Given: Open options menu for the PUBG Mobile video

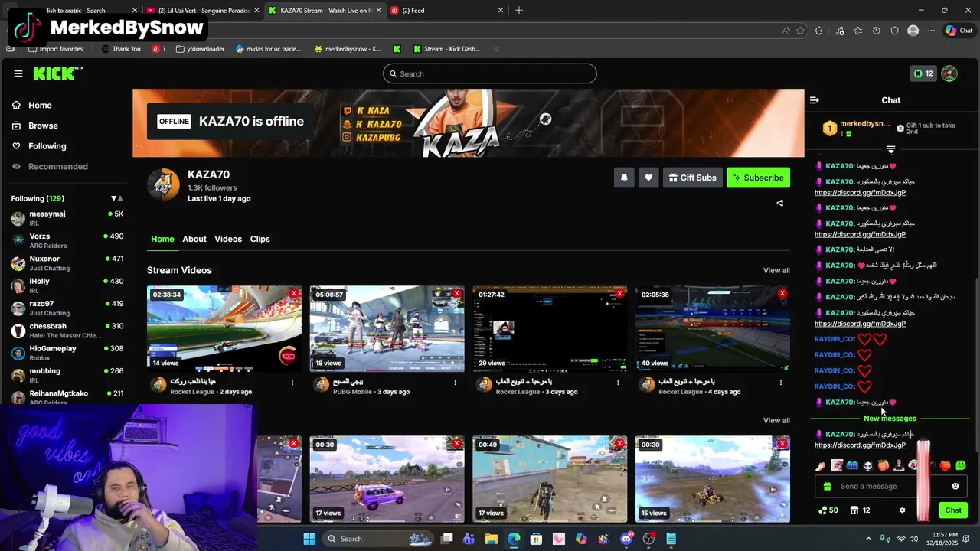Looking at the screenshot, I should [455, 383].
